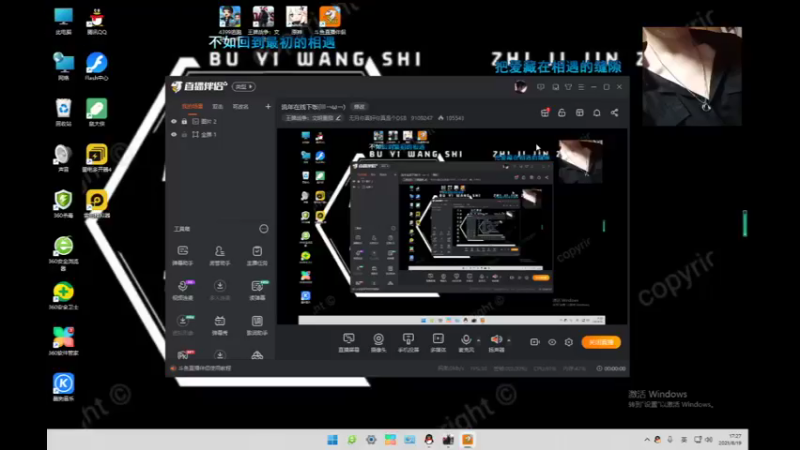Open the layout grid icon in top-right toolbar

click(580, 112)
